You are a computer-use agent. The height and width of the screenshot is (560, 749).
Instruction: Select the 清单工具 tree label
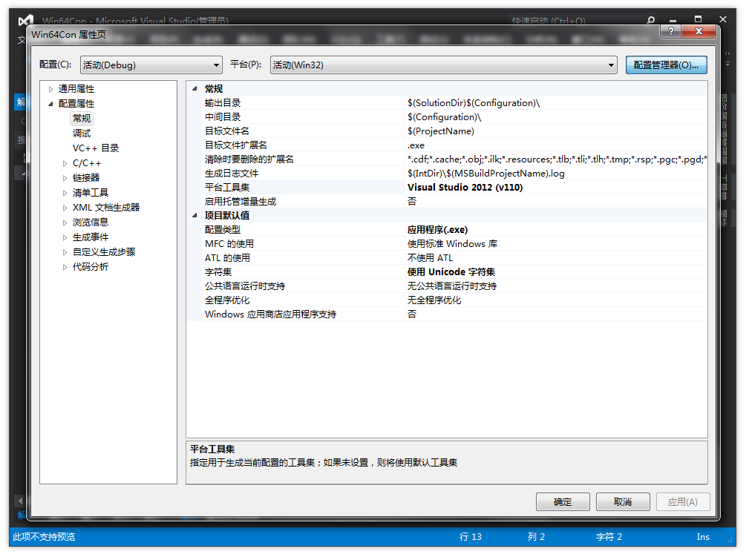point(91,193)
